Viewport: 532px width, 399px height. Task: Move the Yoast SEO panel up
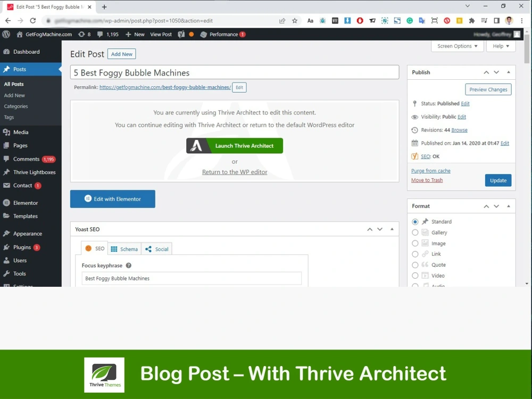(370, 229)
